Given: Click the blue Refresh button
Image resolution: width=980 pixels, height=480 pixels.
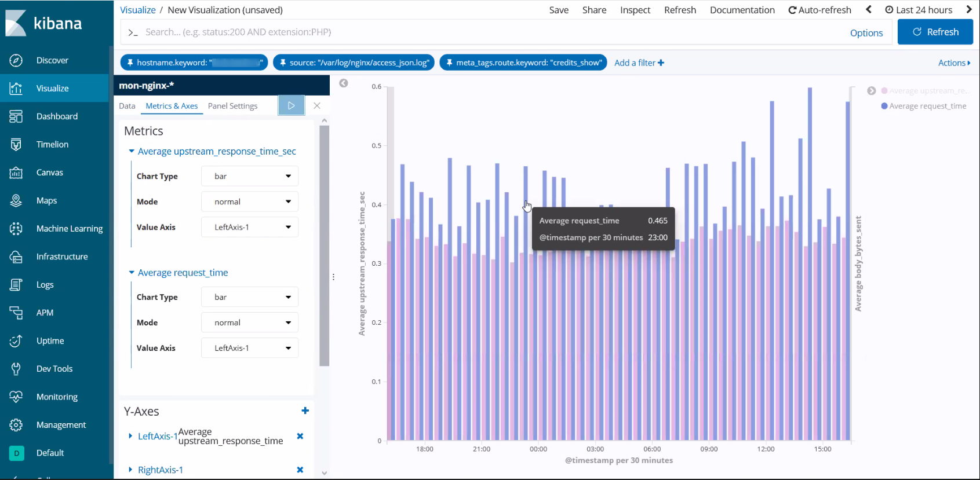Looking at the screenshot, I should click(935, 32).
